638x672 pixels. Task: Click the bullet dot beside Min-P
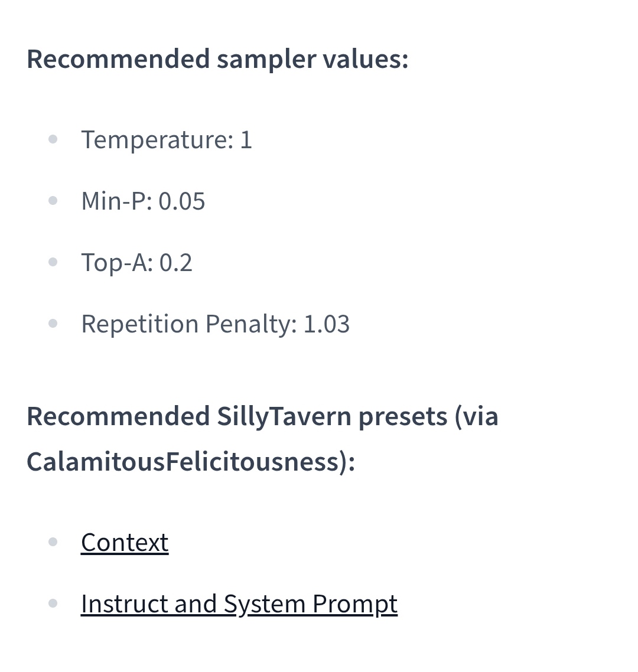53,201
